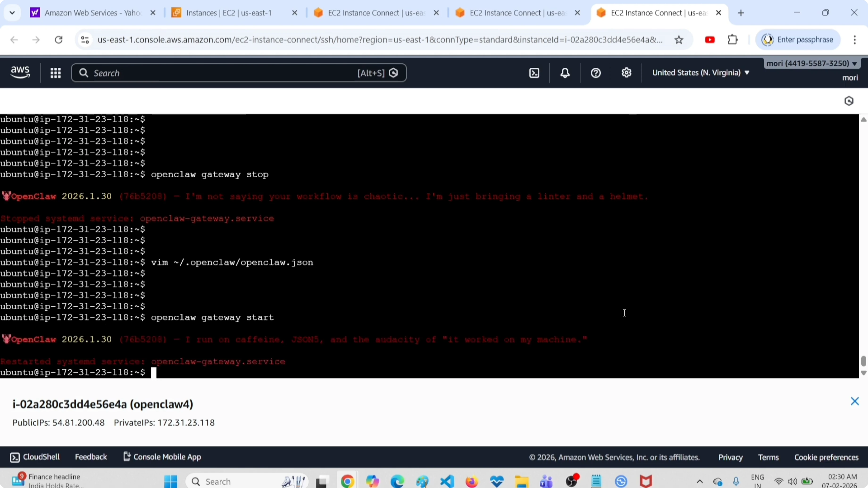Click the hexagon icon above the terminal
Image resolution: width=868 pixels, height=488 pixels.
tap(849, 101)
